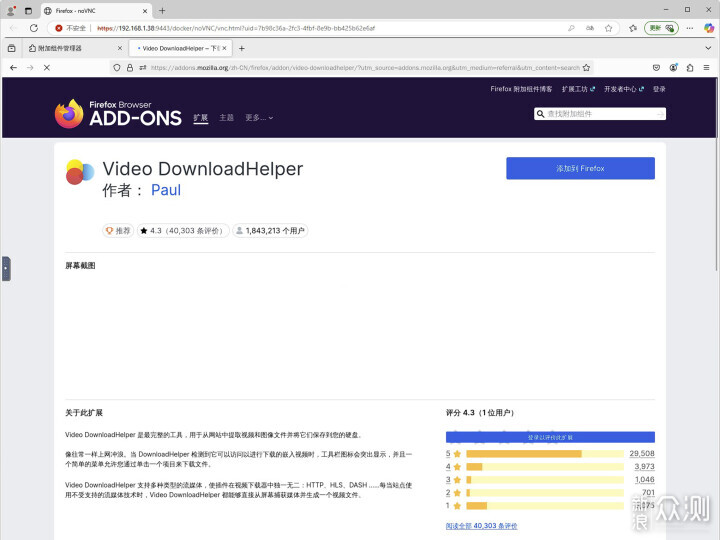Close the Video DownloadHelper tab
Image resolution: width=720 pixels, height=540 pixels.
tap(225, 48)
